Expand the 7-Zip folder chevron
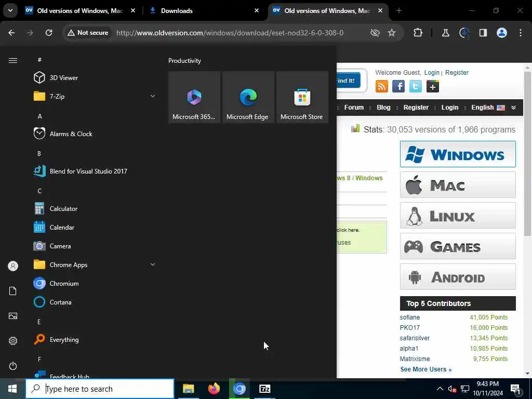This screenshot has width=532, height=399. tap(153, 96)
